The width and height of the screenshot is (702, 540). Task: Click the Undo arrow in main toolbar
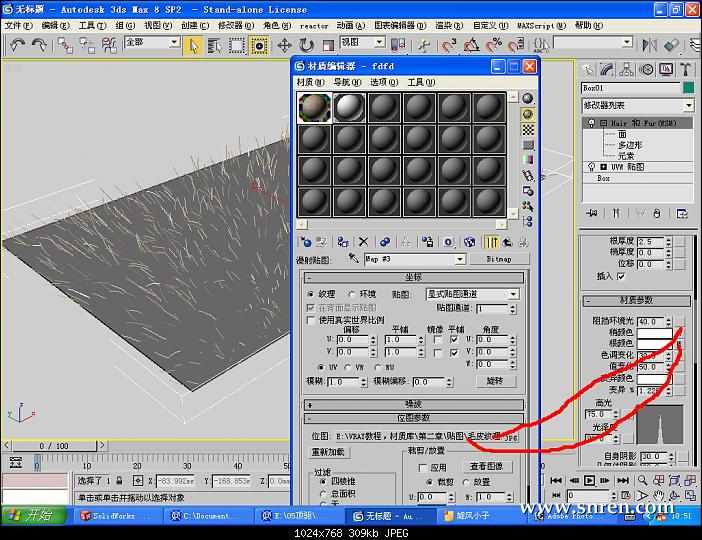(x=17, y=45)
